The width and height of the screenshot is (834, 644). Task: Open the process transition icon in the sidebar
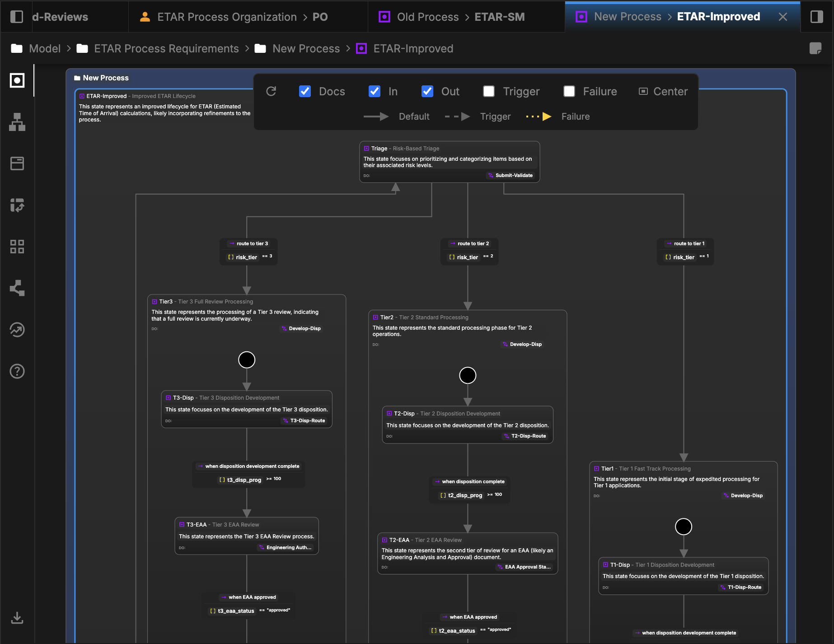pyautogui.click(x=17, y=206)
